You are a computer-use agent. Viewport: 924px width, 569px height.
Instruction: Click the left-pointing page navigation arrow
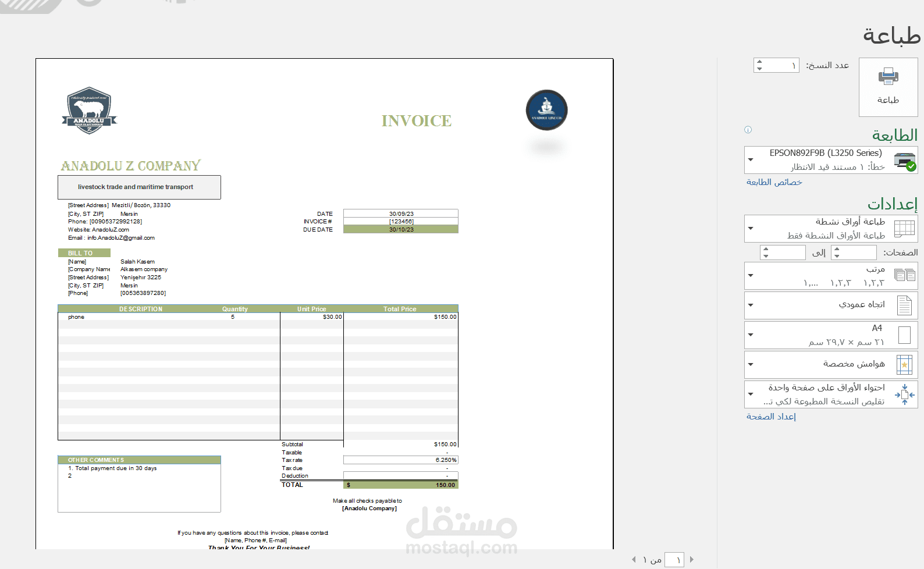click(x=634, y=560)
